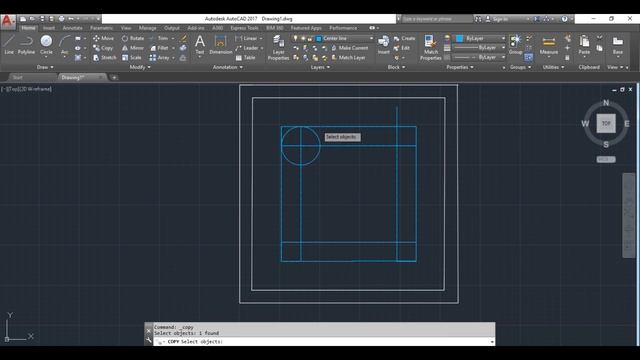Open the Home ribbon tab

[x=28, y=28]
